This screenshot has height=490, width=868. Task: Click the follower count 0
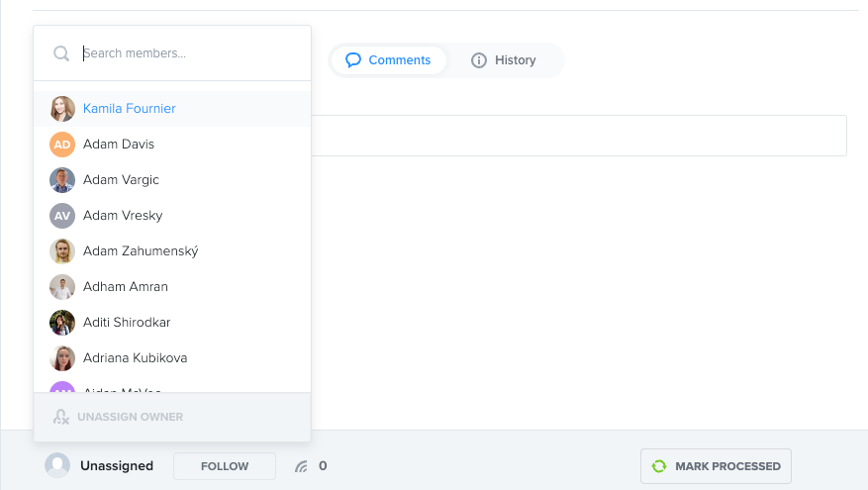pyautogui.click(x=323, y=465)
